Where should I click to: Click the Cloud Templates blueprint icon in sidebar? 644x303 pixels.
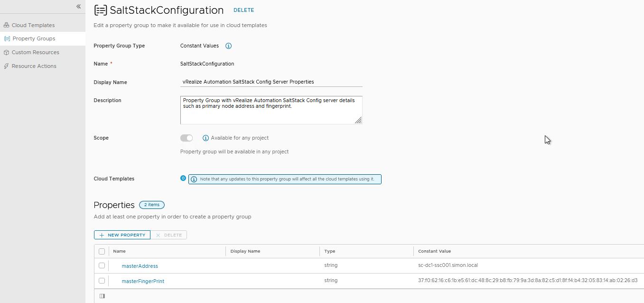[x=6, y=25]
